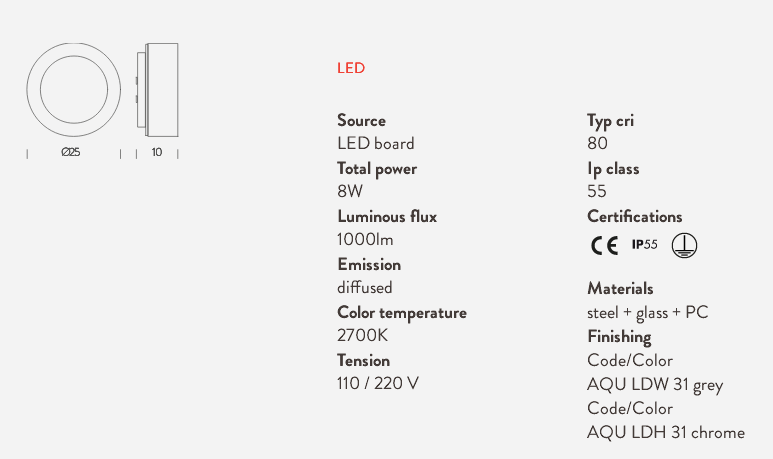
Task: Click the front view lamp drawing
Action: (74, 90)
